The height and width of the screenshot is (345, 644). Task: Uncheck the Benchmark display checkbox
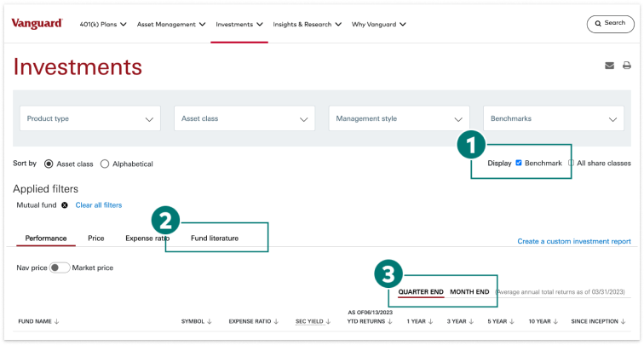519,163
